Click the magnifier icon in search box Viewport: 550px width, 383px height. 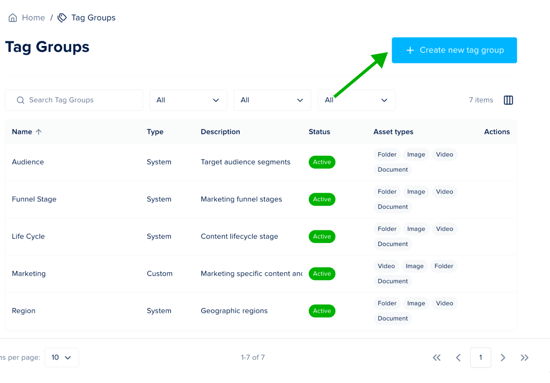pyautogui.click(x=20, y=100)
